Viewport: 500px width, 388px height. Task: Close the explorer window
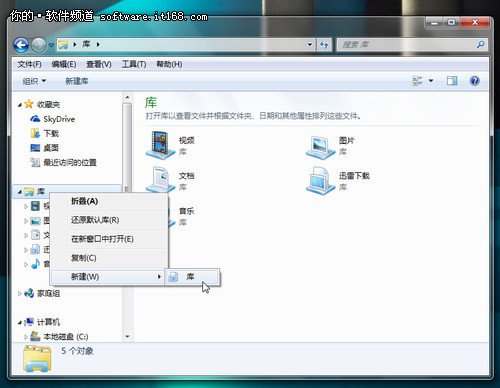coord(475,23)
